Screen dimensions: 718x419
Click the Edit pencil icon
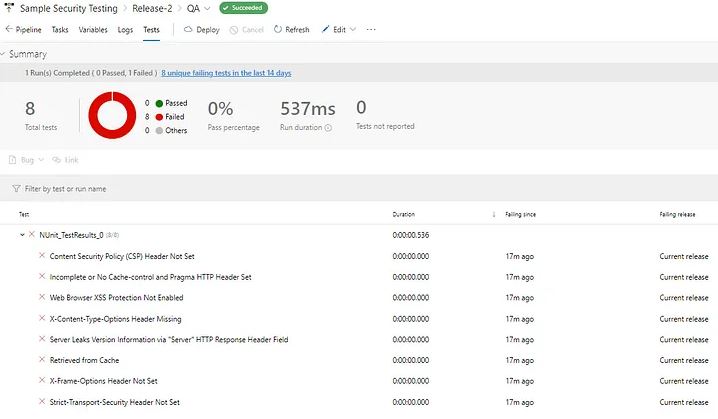pyautogui.click(x=325, y=29)
